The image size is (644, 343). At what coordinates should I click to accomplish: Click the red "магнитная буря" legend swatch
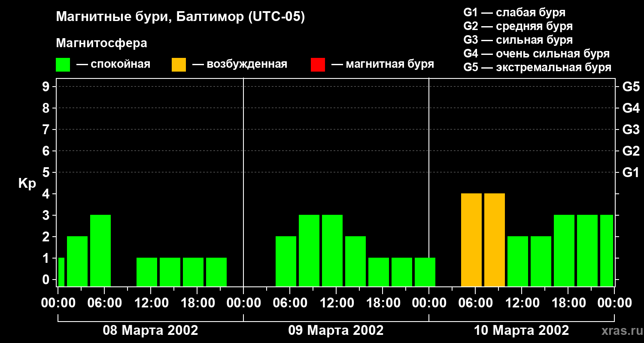318,65
